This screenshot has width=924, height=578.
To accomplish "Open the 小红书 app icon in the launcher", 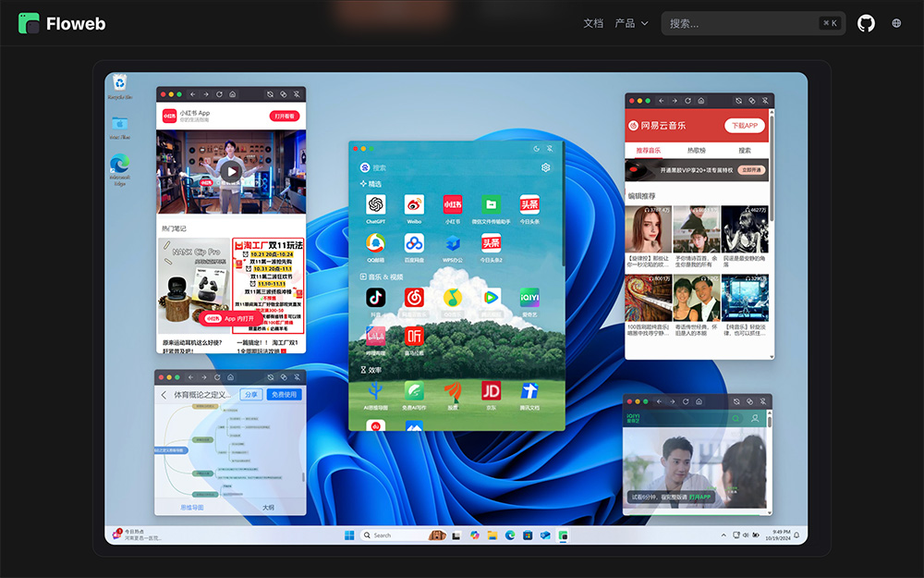I will point(453,204).
